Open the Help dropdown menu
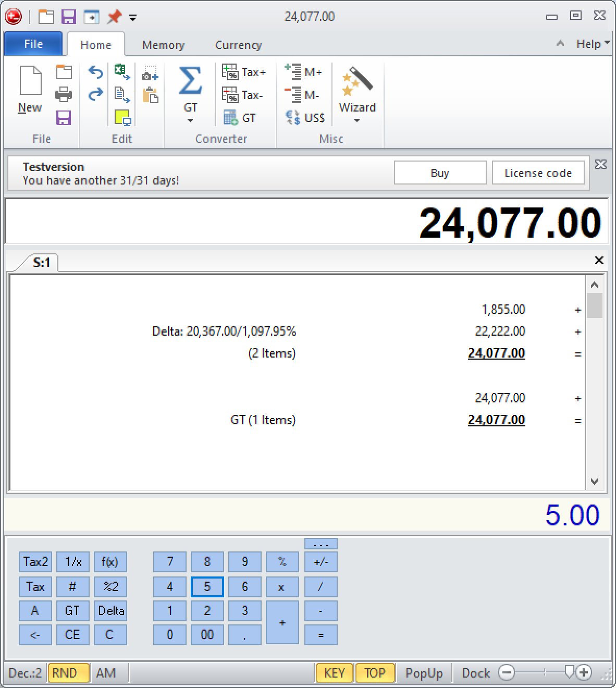Screen dimensions: 616x688 (593, 44)
